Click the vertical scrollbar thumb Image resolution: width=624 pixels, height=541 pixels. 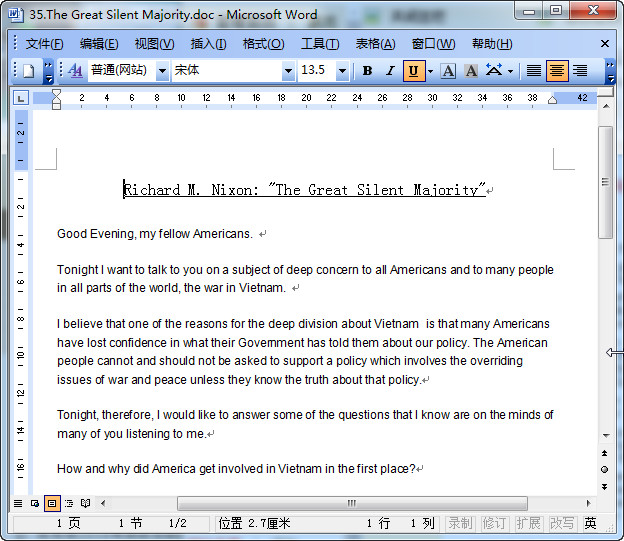pyautogui.click(x=605, y=182)
